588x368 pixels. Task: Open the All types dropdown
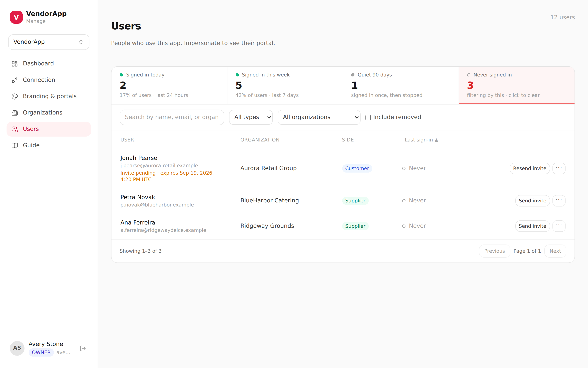click(251, 117)
